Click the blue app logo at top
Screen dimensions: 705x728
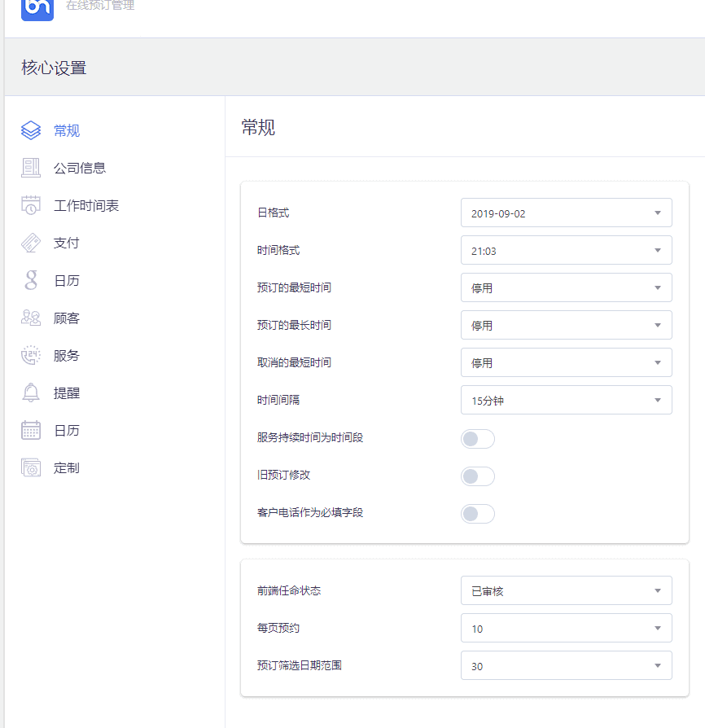coord(37,8)
